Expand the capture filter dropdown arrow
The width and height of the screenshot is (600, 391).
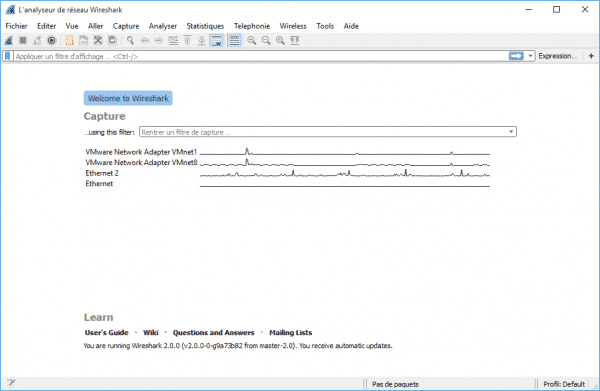[x=511, y=132]
